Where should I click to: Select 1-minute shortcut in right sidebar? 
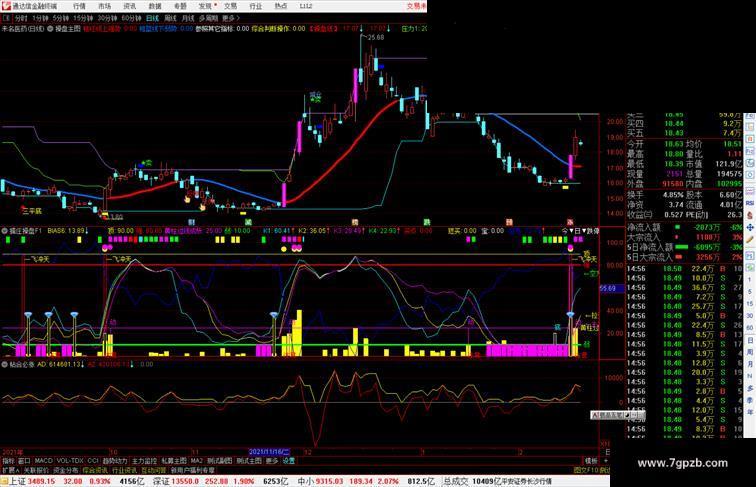750,280
